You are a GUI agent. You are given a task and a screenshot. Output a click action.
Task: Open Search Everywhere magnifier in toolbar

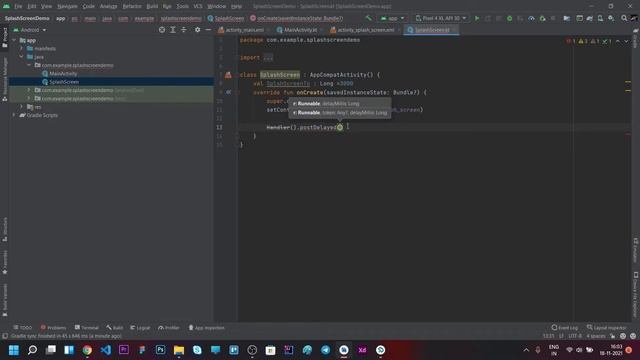point(624,18)
